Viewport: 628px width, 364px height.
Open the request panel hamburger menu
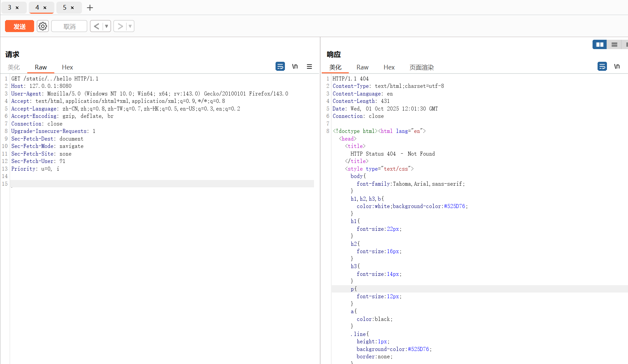click(309, 66)
